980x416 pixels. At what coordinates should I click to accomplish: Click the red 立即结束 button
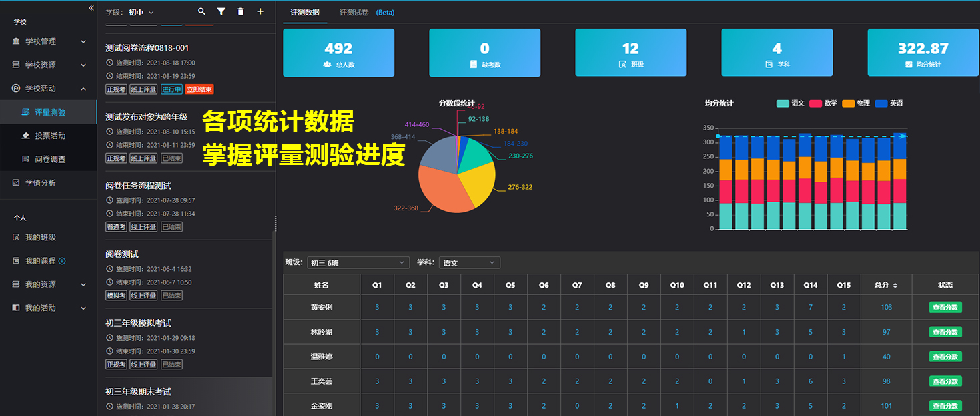(x=199, y=89)
